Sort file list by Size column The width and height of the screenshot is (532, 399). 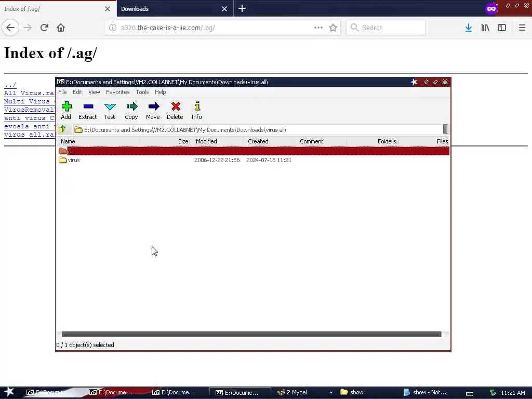coord(165,141)
